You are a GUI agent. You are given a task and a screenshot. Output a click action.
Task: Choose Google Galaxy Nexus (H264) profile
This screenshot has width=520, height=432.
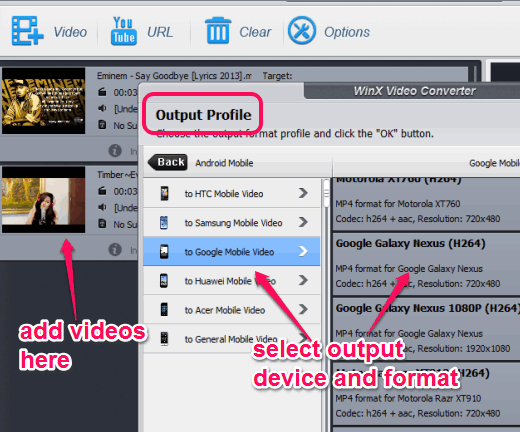pyautogui.click(x=426, y=264)
